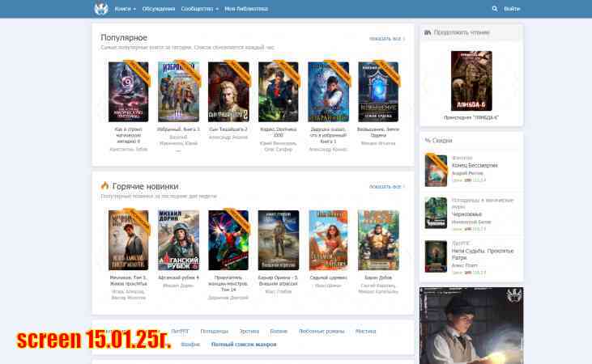This screenshot has height=364, width=592.
Task: Open the Конец Бессмертия discount book cover
Action: [x=437, y=171]
